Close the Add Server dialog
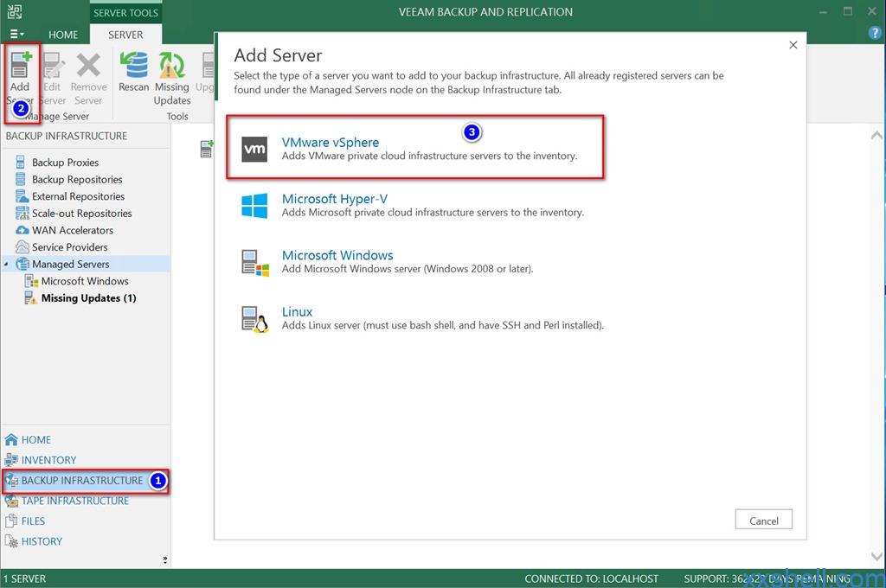886x588 pixels. [793, 45]
